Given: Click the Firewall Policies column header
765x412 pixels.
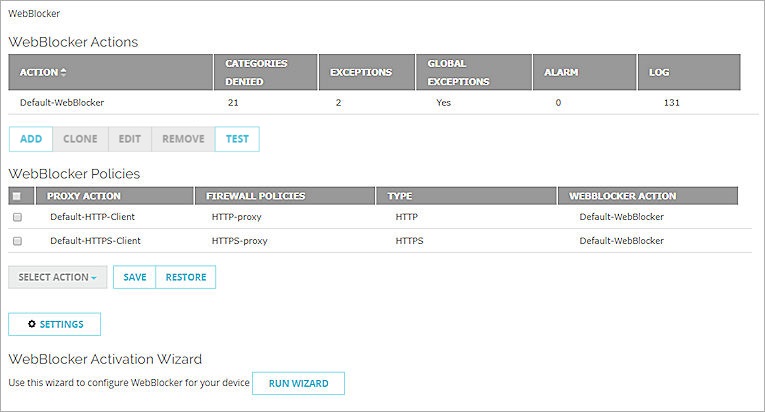Looking at the screenshot, I should coord(255,196).
